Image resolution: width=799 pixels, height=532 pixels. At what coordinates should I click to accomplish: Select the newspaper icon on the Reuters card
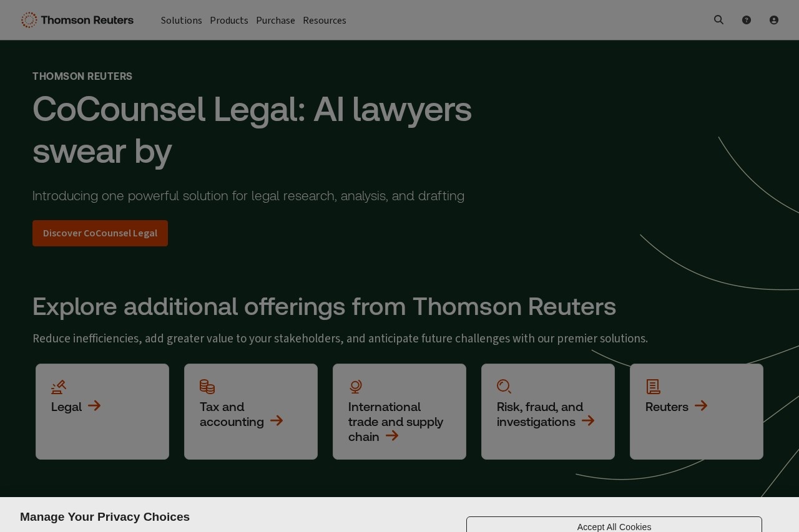pyautogui.click(x=652, y=386)
